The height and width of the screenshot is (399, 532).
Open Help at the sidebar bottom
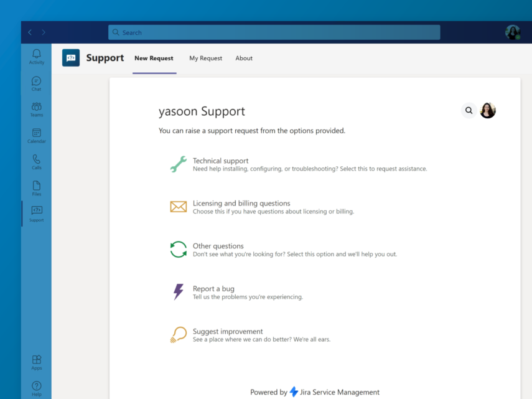click(37, 389)
